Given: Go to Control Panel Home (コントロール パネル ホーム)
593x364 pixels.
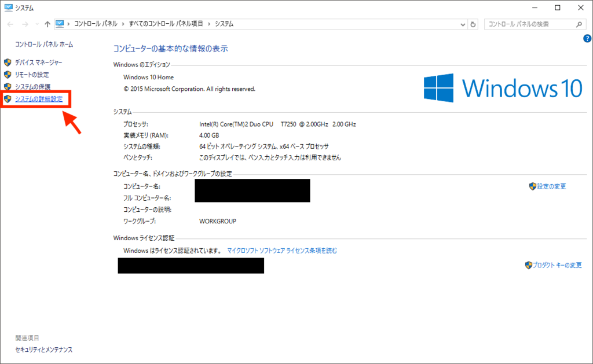Looking at the screenshot, I should [x=44, y=44].
